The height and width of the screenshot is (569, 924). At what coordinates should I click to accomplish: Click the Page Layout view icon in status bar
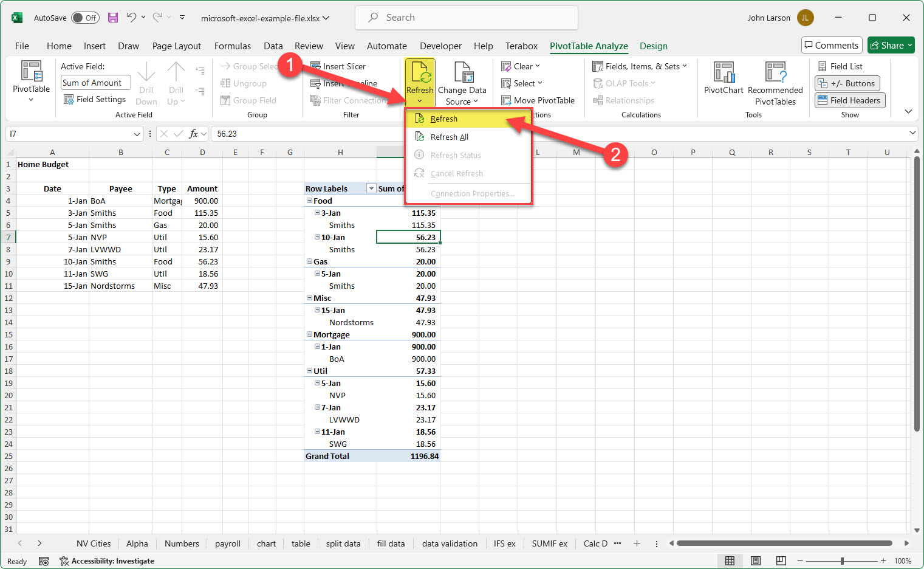(x=755, y=560)
